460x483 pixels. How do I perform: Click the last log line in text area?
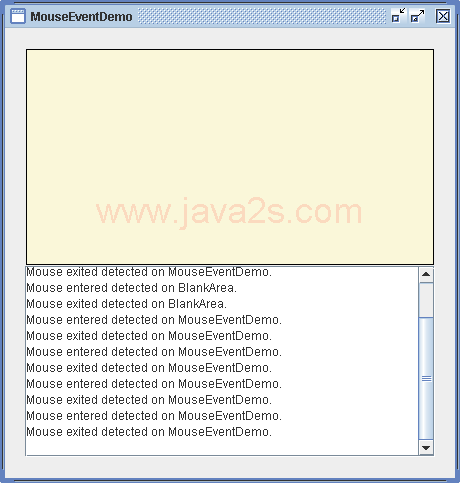click(149, 432)
